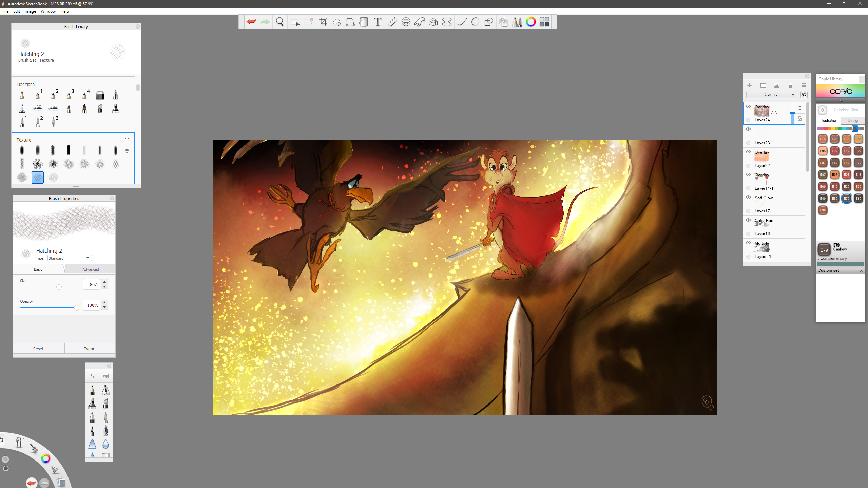Collapse the Custom set expander

[x=861, y=271]
